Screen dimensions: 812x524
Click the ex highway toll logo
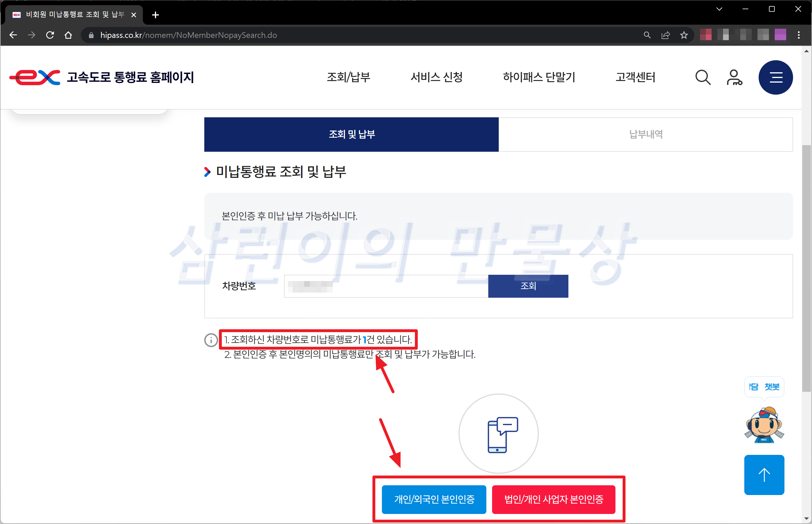[35, 77]
